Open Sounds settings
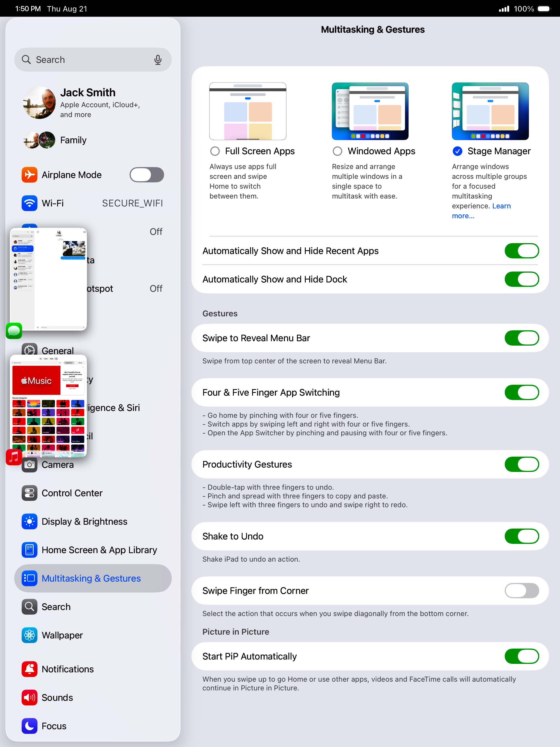Image resolution: width=560 pixels, height=747 pixels. pos(93,698)
